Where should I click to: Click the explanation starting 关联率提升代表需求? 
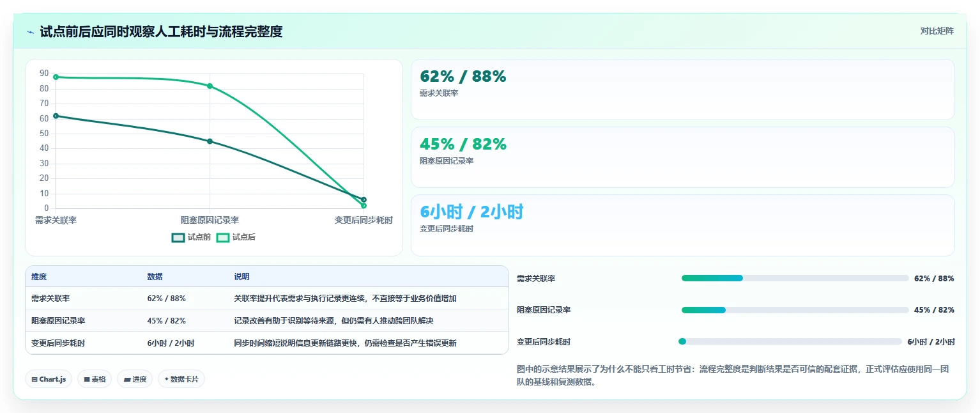click(x=345, y=299)
